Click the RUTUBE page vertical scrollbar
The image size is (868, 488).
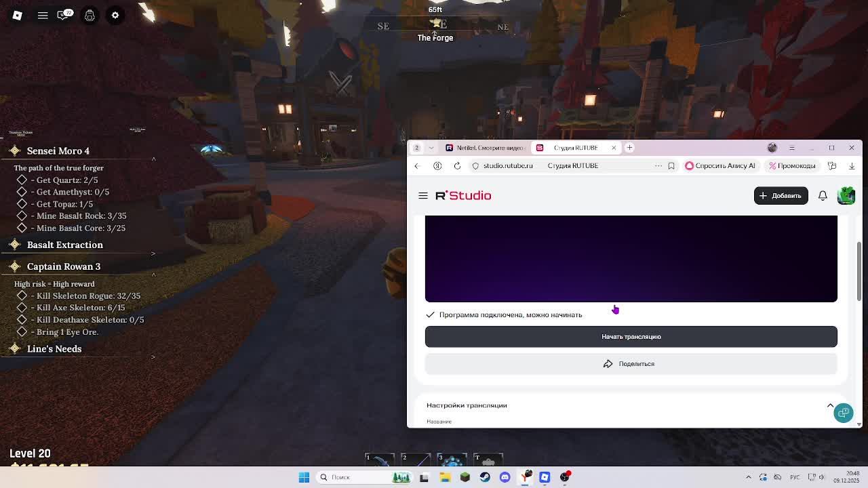coord(859,271)
